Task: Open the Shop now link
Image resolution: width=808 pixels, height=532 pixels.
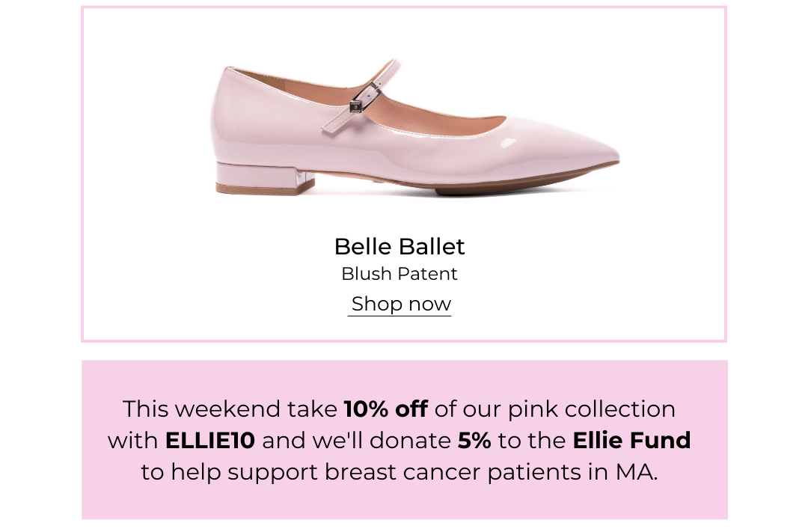Action: coord(401,304)
